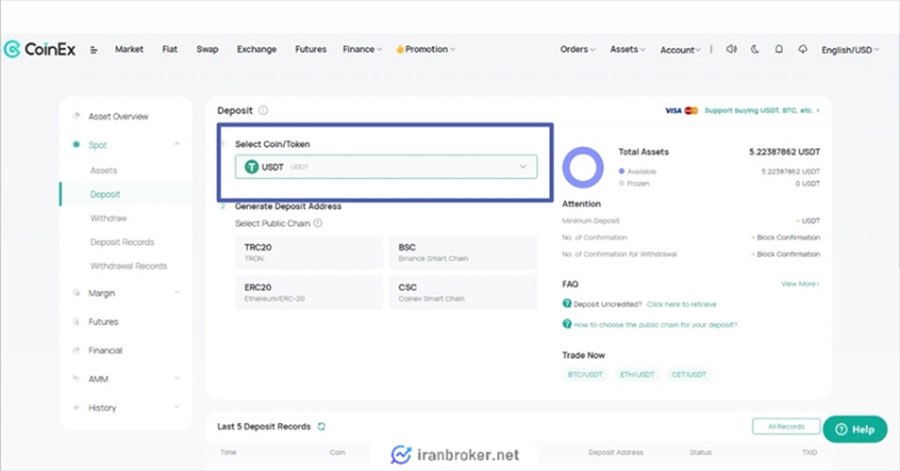Toggle the sound announcement speaker icon

pyautogui.click(x=731, y=49)
